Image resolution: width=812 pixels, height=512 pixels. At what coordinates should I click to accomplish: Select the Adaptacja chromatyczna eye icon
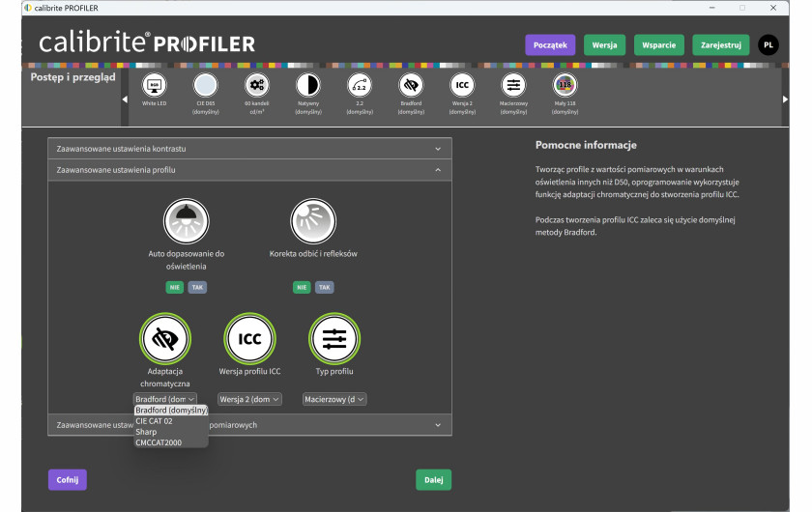pyautogui.click(x=165, y=338)
